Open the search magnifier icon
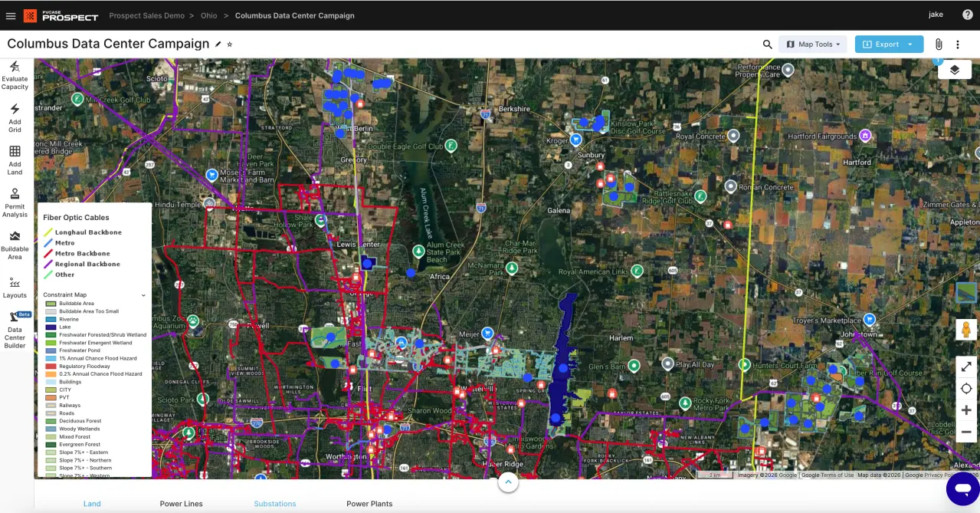Screen dimensions: 980x513 pyautogui.click(x=767, y=44)
